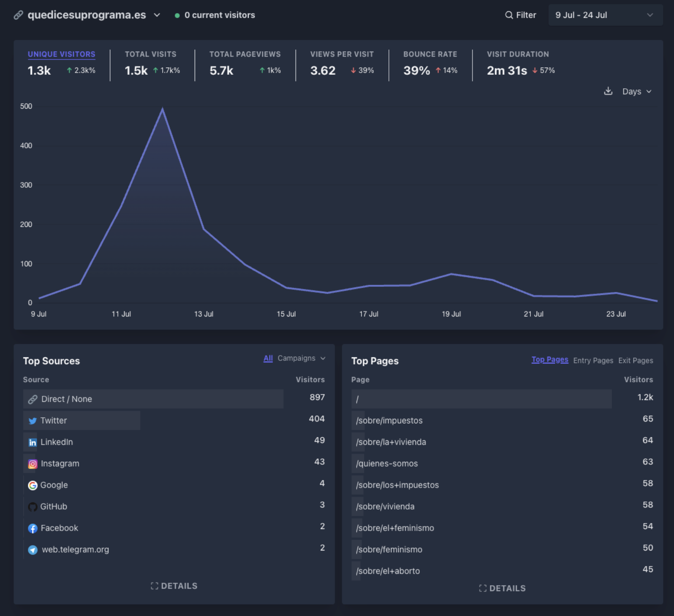The height and width of the screenshot is (616, 674).
Task: Open the 9 Jul - 24 Jul date picker
Action: point(604,15)
